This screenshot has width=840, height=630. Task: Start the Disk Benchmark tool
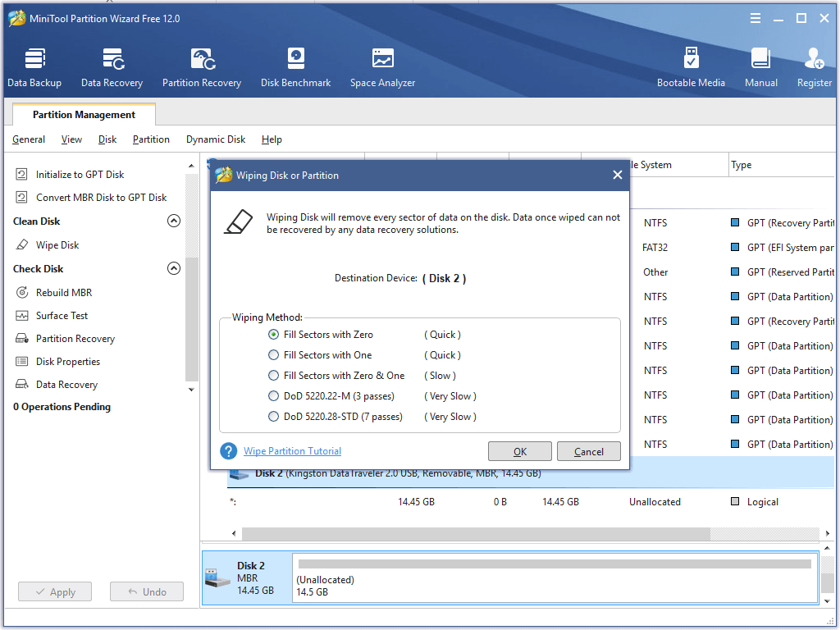pyautogui.click(x=295, y=67)
